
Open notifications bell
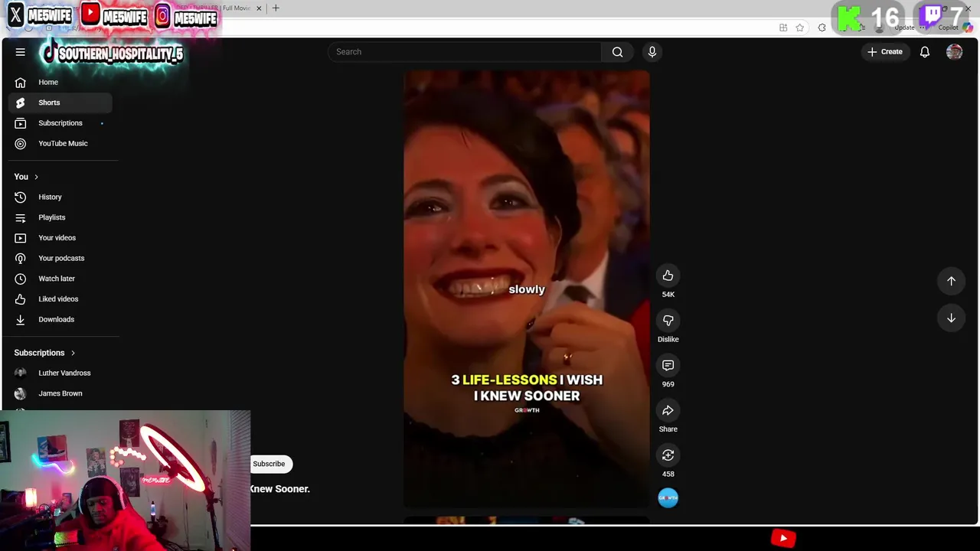[x=925, y=52]
